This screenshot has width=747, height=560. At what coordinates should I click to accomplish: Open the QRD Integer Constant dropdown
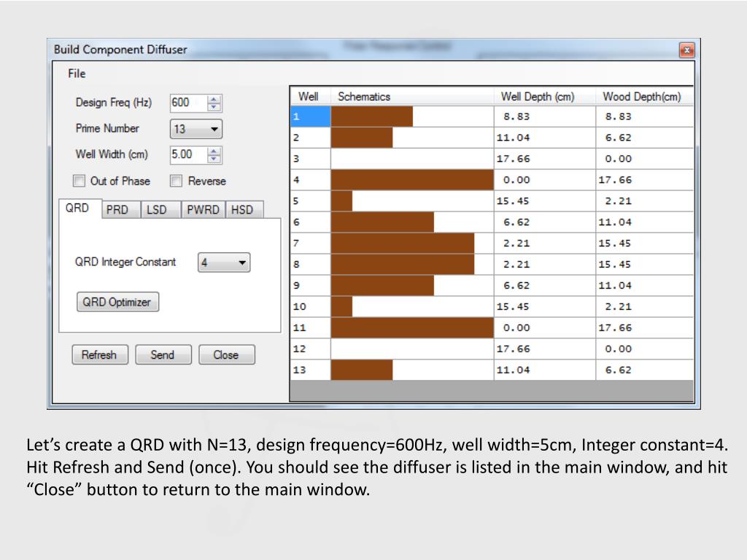coord(224,262)
